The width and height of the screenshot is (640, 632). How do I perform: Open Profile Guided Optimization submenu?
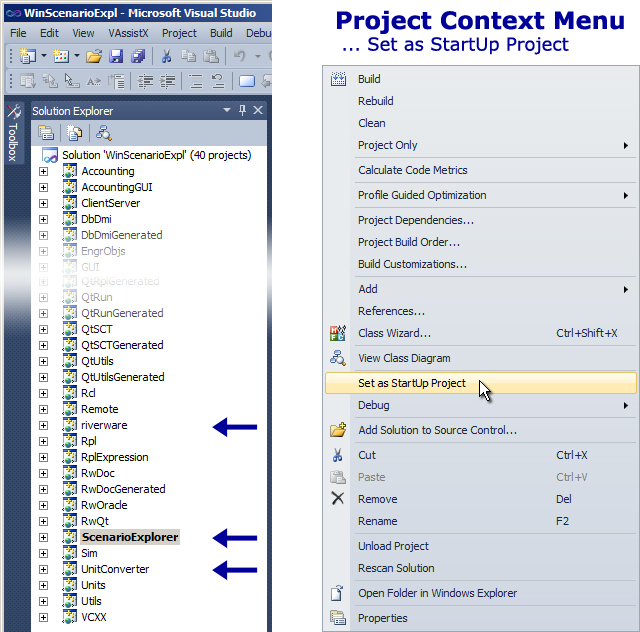pyautogui.click(x=481, y=195)
